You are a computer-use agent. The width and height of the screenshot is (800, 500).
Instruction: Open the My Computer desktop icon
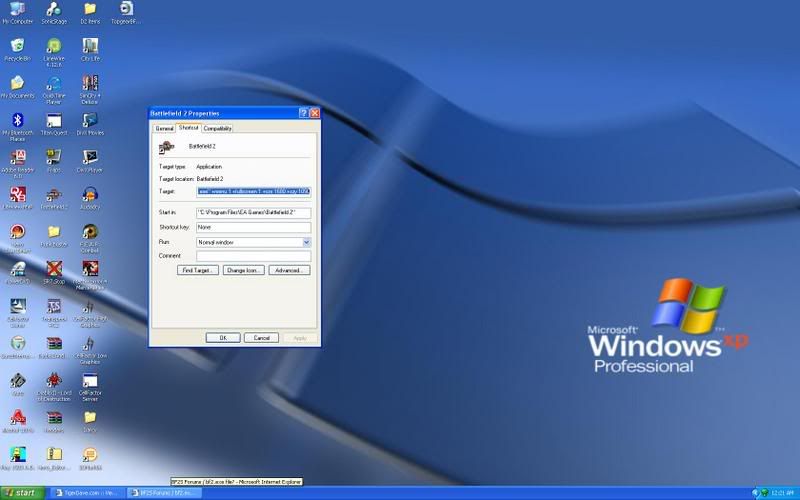(x=17, y=13)
